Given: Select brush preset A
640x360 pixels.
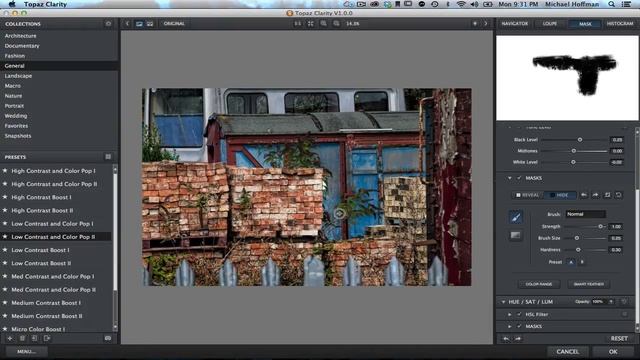Looking at the screenshot, I should (x=571, y=262).
